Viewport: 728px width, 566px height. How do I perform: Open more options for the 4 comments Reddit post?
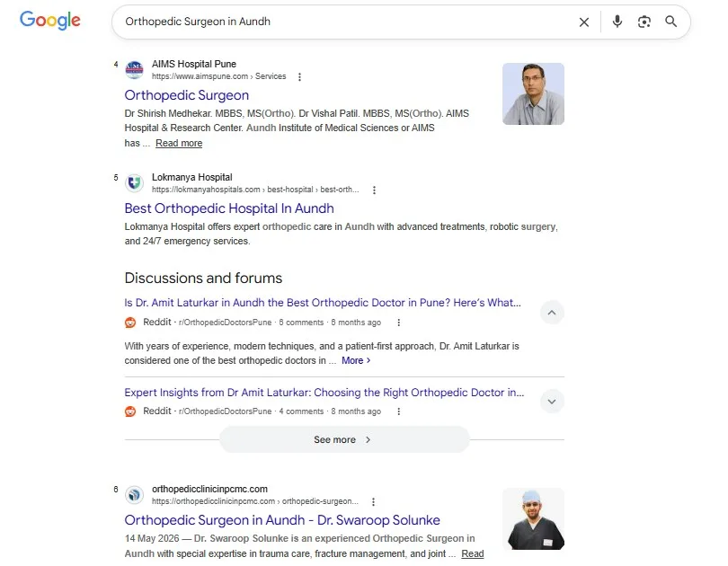coord(398,412)
